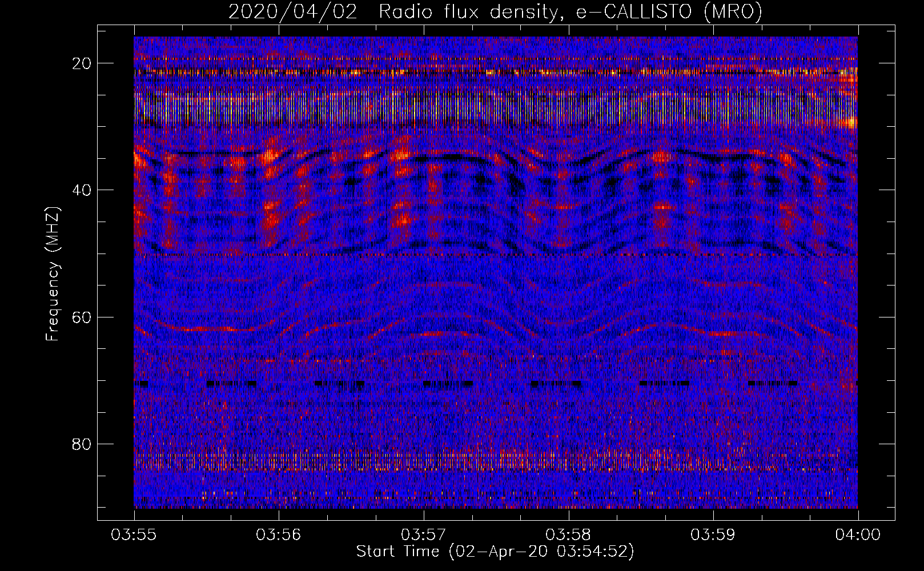This screenshot has width=924, height=571.
Task: Click the 03:59 time tick label
Action: [713, 535]
